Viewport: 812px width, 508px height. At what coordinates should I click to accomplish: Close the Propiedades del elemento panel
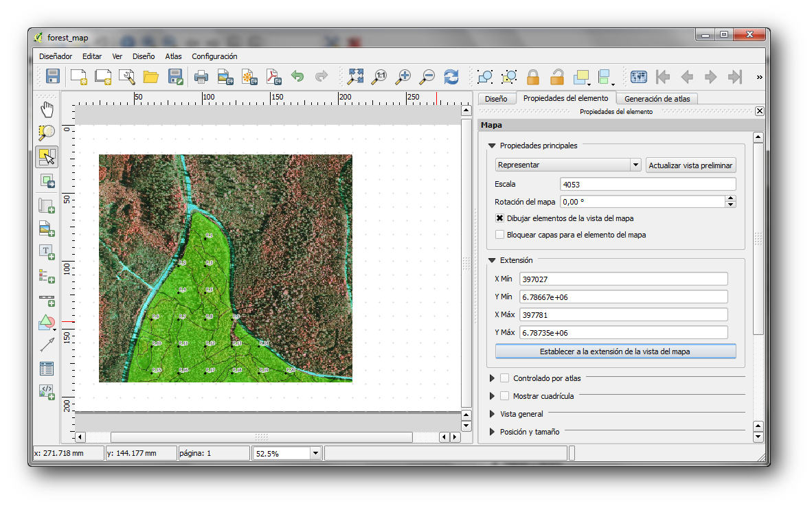759,111
